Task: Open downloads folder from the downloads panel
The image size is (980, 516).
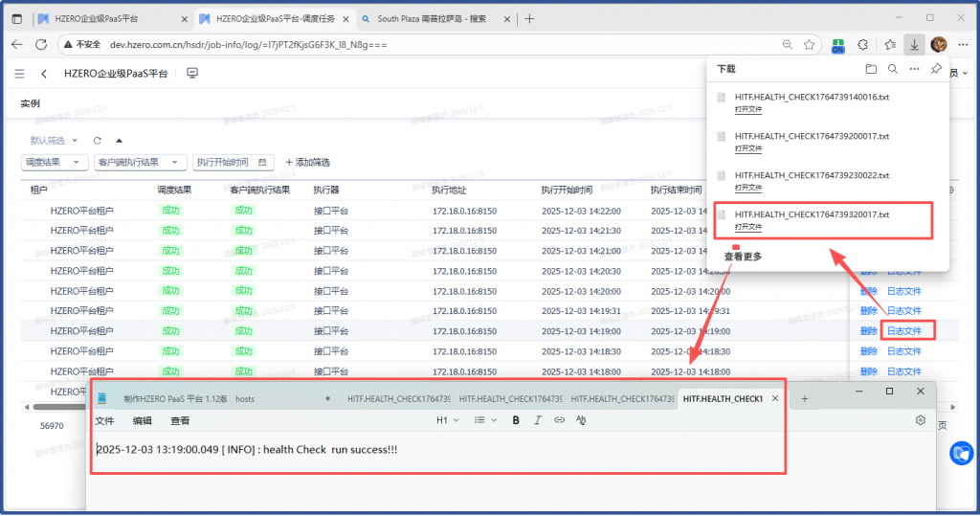Action: (x=871, y=69)
